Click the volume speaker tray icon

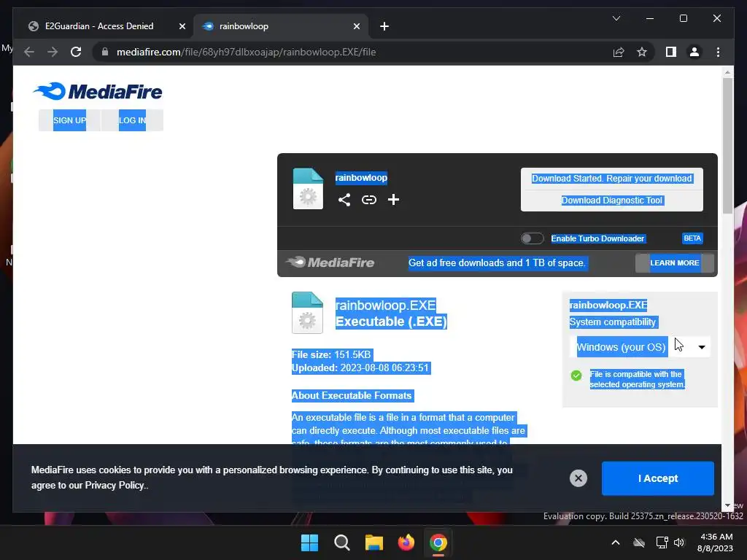(679, 542)
